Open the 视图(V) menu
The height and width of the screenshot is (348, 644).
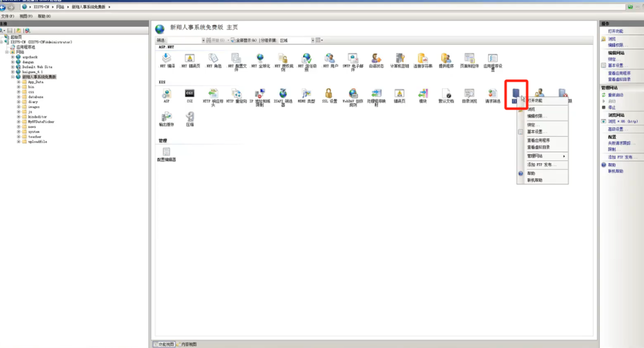point(26,16)
